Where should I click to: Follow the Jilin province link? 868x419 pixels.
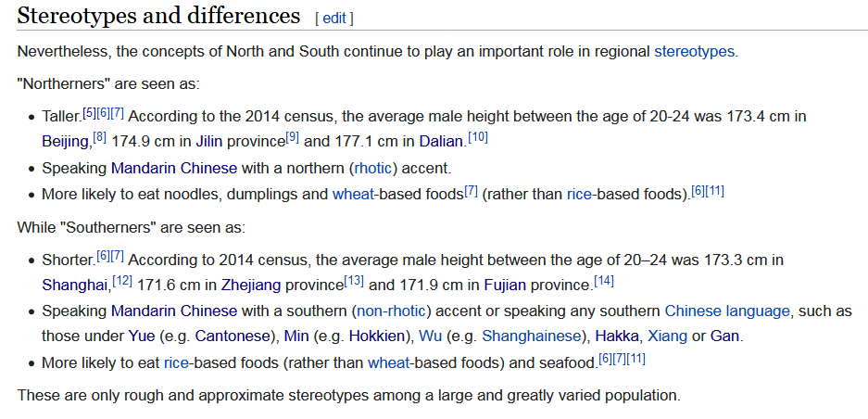tap(208, 141)
